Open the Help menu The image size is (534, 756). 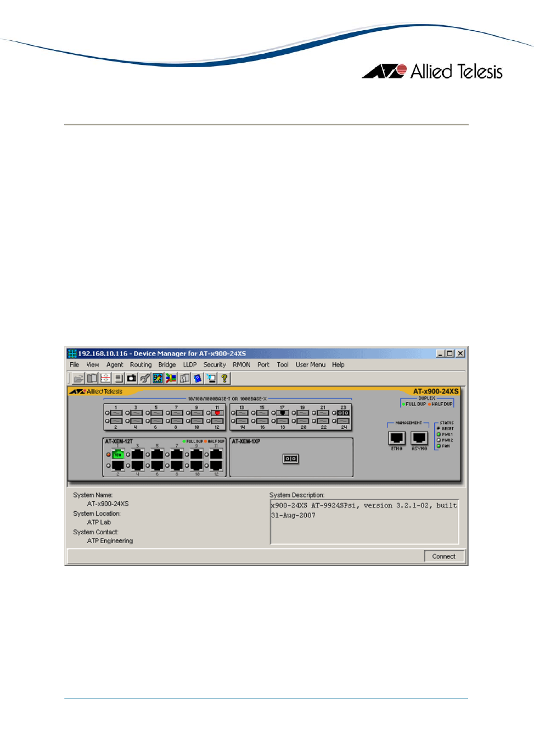[x=338, y=365]
